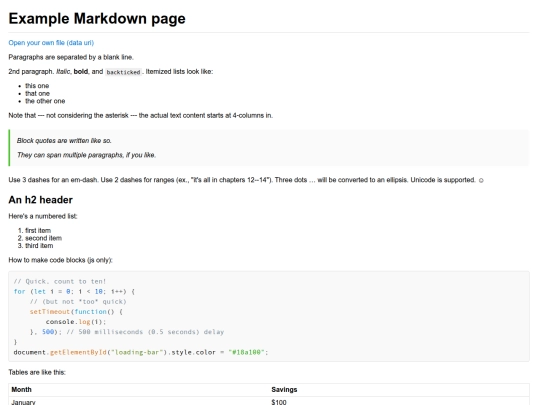Click the 'Example Markdown page' heading
This screenshot has width=540, height=405.
click(x=97, y=19)
